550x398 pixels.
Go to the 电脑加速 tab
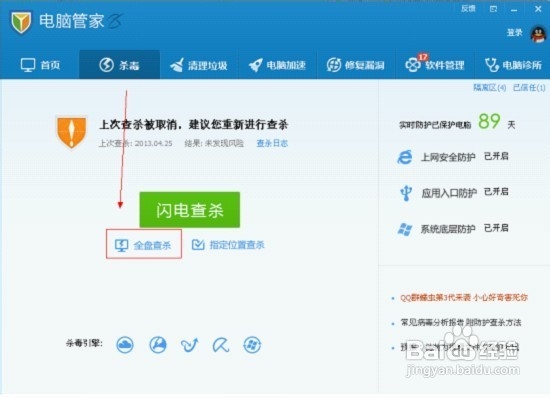277,65
